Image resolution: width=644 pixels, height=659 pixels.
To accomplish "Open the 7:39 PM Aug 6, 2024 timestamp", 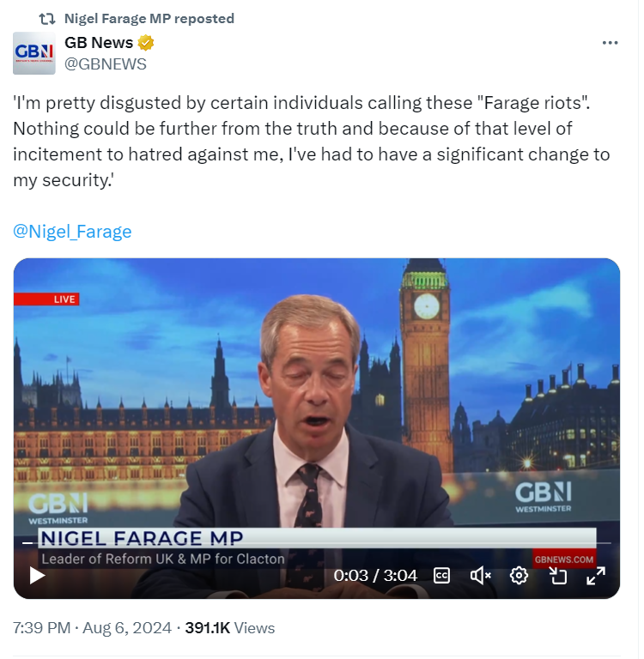I will click(92, 628).
